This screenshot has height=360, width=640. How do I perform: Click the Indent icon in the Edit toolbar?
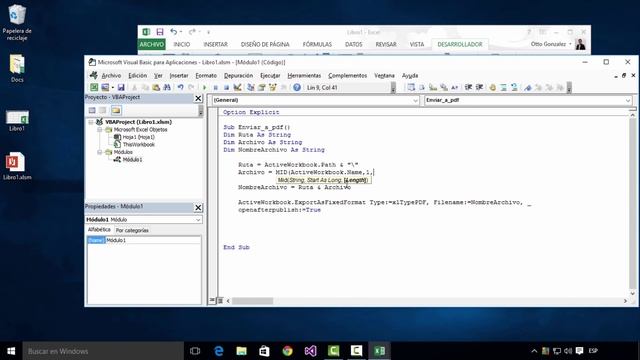[469, 87]
